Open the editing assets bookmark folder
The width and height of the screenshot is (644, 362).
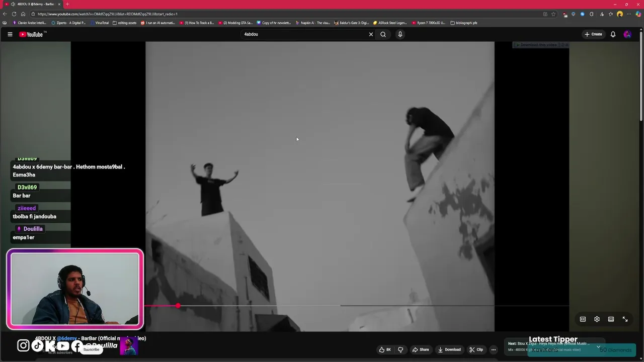(x=125, y=23)
